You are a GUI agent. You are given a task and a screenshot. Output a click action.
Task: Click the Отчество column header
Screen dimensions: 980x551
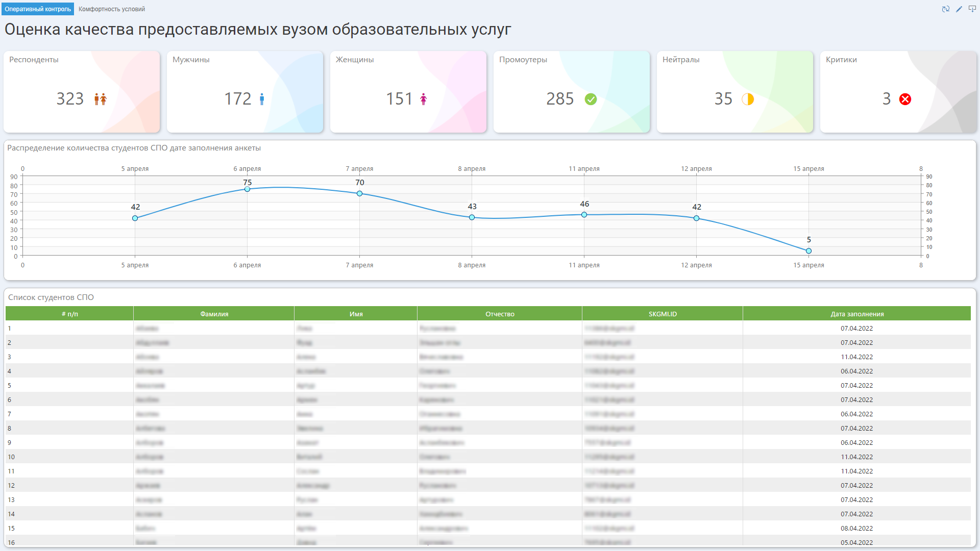(x=499, y=314)
